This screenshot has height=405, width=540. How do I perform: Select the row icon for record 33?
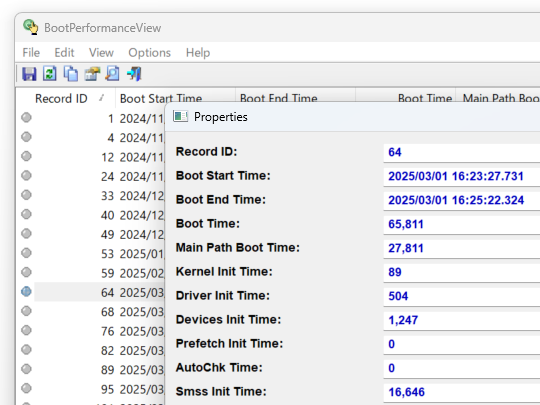(27, 195)
